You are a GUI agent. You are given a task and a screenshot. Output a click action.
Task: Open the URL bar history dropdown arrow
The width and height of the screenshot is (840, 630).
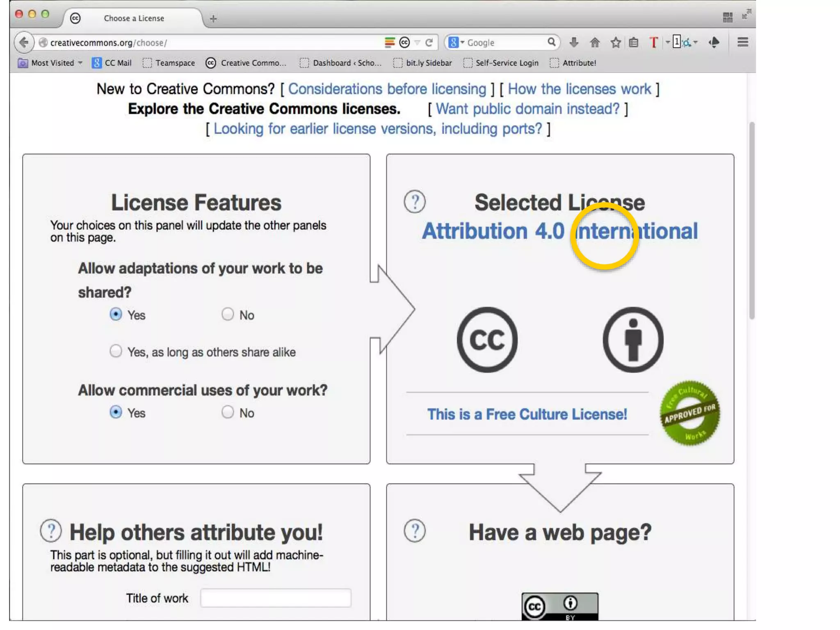(x=418, y=42)
